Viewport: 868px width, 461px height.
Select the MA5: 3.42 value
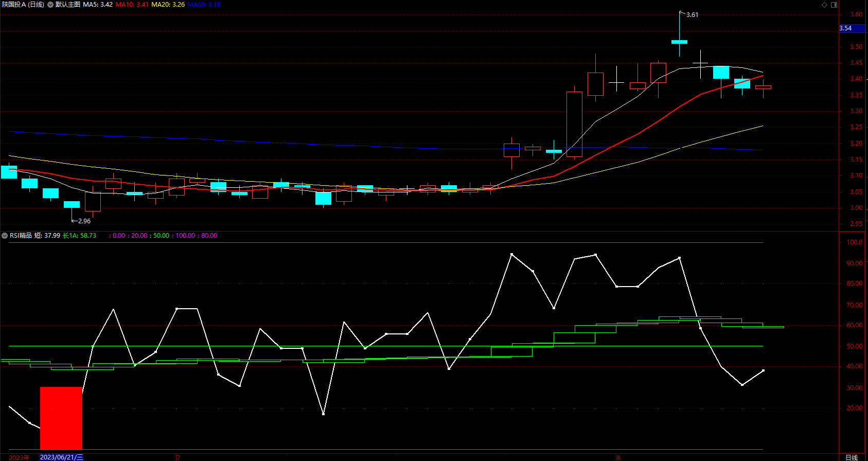point(98,5)
